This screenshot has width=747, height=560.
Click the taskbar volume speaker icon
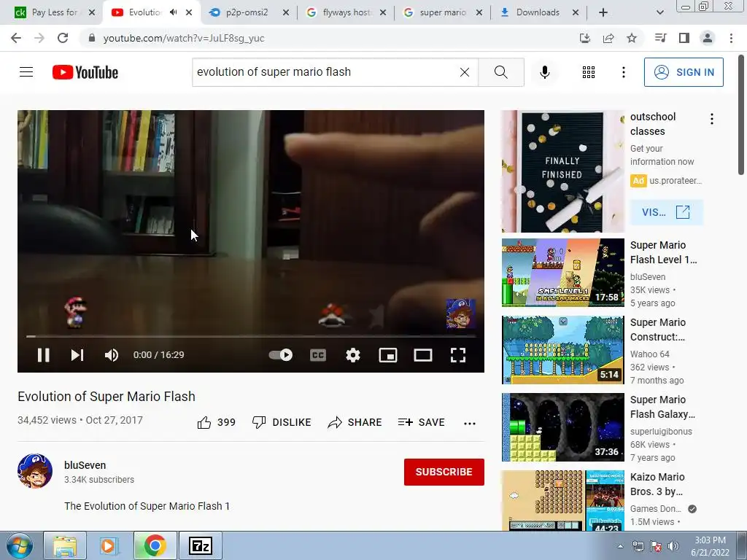673,546
